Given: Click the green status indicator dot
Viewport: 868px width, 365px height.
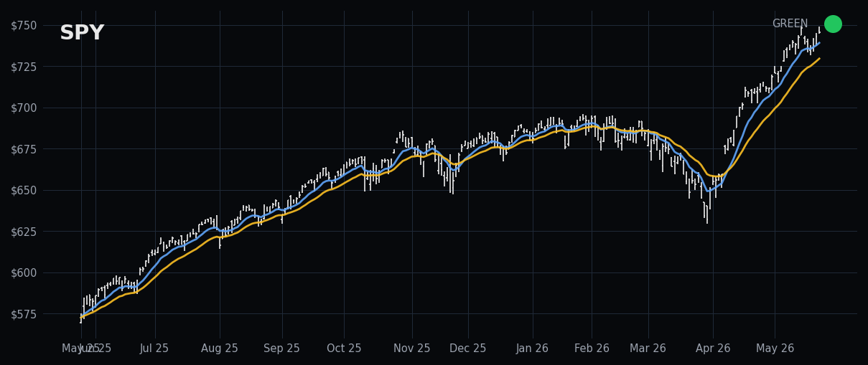Looking at the screenshot, I should click(833, 24).
